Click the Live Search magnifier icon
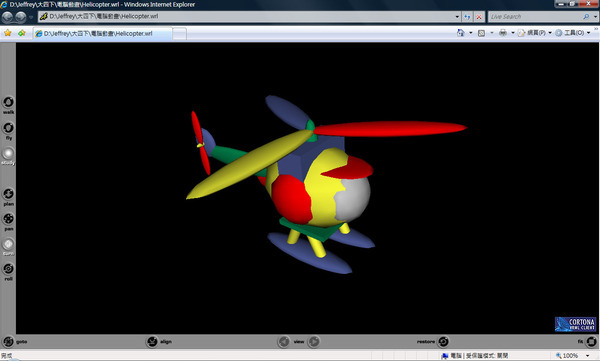The height and width of the screenshot is (361, 600). (586, 16)
